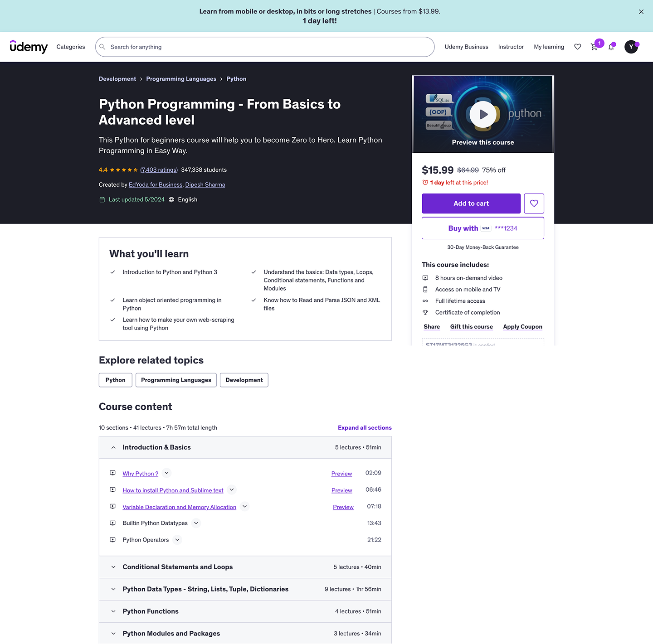Select the Programming Languages topic tag
Screen dimensions: 653x644
176,380
